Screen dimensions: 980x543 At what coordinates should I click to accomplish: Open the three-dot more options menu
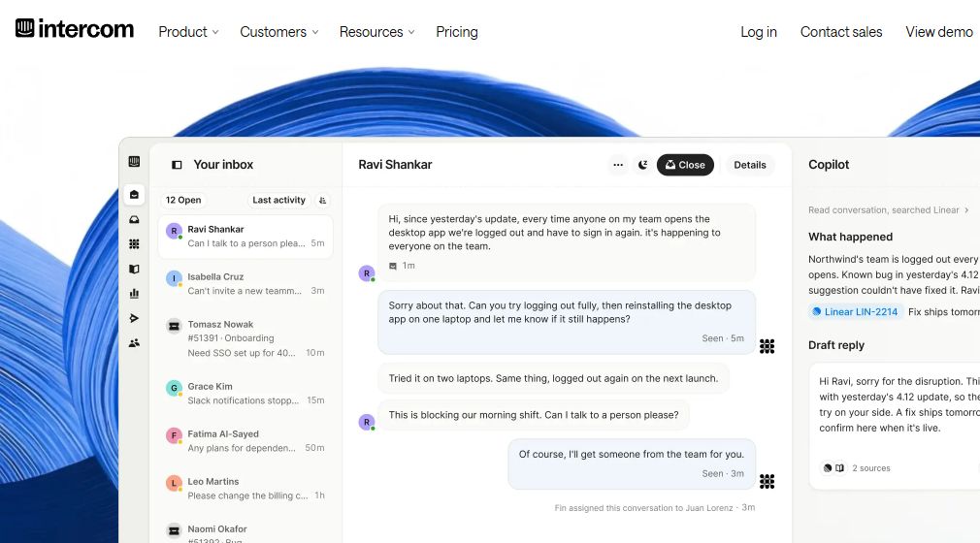point(618,165)
